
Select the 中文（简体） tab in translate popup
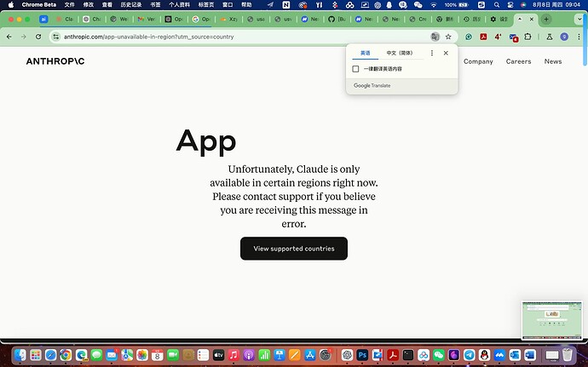point(400,53)
